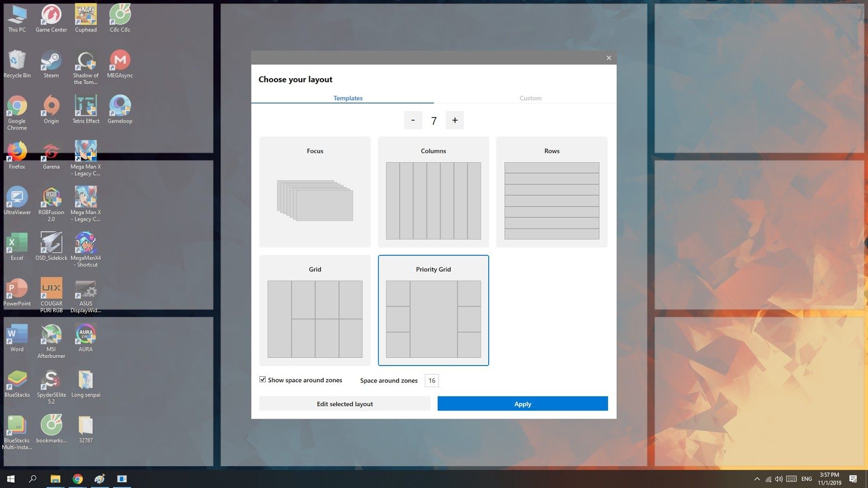Viewport: 868px width, 488px height.
Task: Select the Columns layout template
Action: [433, 191]
